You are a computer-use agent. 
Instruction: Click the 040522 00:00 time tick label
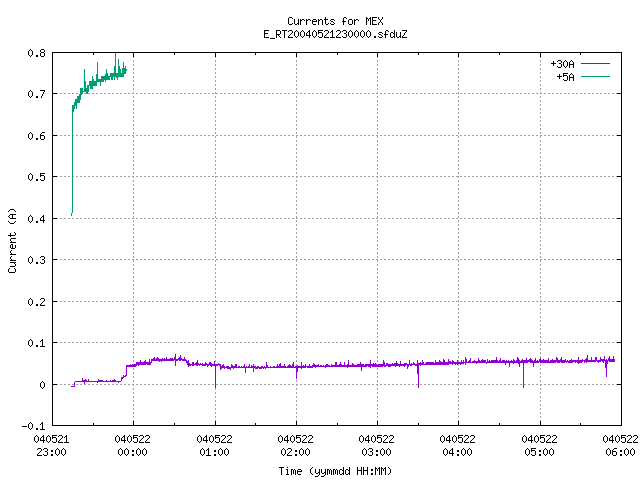tap(133, 446)
